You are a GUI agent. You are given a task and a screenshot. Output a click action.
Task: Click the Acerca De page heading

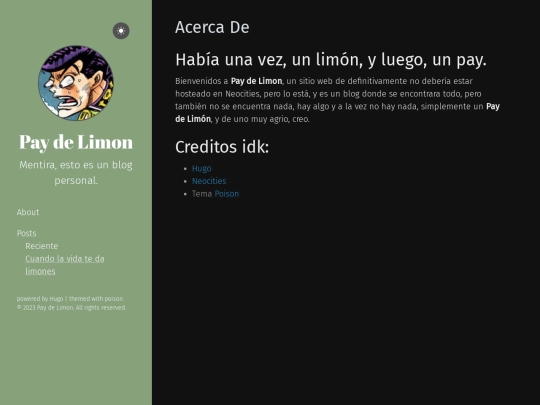click(212, 27)
